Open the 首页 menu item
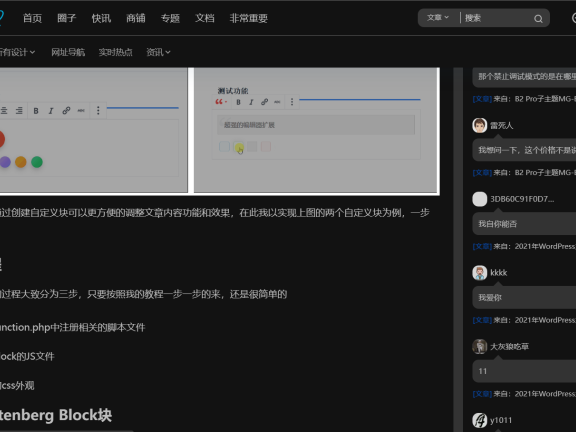The image size is (576, 432). [x=32, y=18]
